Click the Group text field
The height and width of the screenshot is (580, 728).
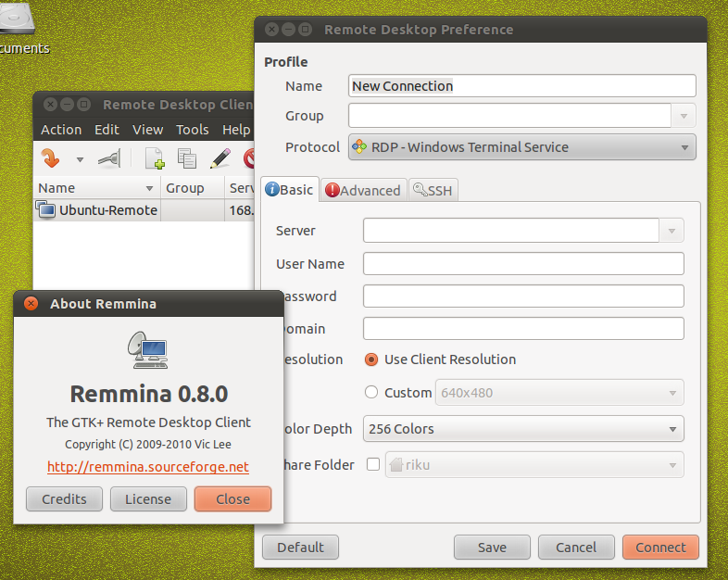tap(509, 116)
